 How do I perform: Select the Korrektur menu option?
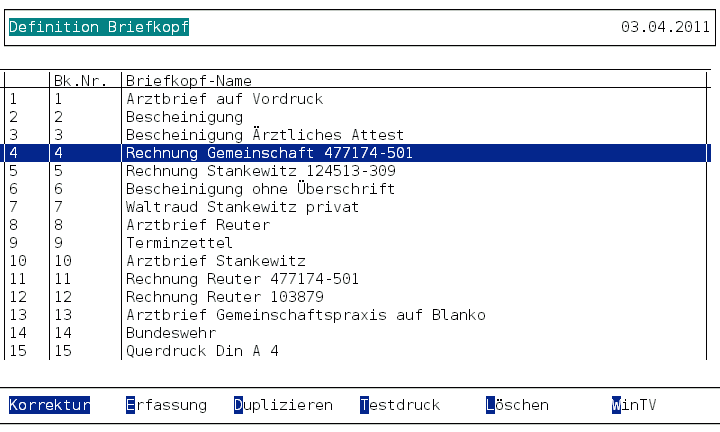point(50,405)
